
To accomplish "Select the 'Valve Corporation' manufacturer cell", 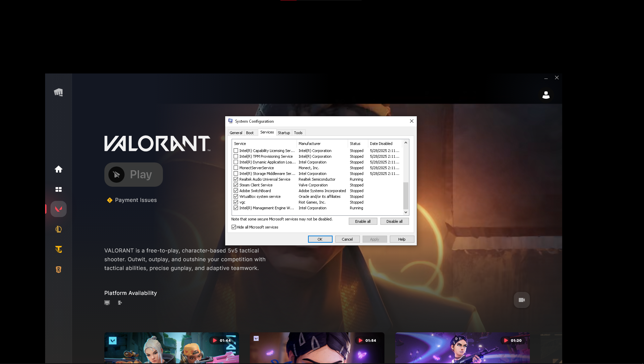I will coord(313,185).
